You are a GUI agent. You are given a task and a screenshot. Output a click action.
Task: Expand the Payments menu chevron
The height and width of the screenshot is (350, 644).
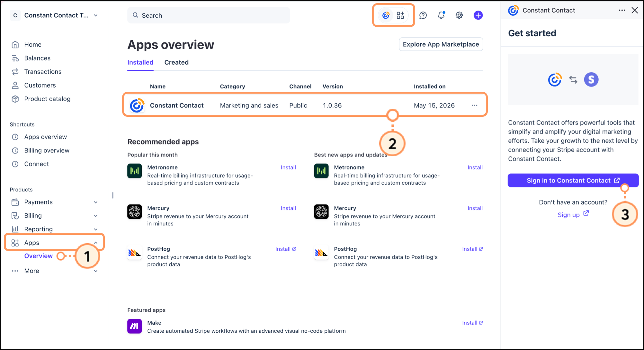[x=96, y=202]
